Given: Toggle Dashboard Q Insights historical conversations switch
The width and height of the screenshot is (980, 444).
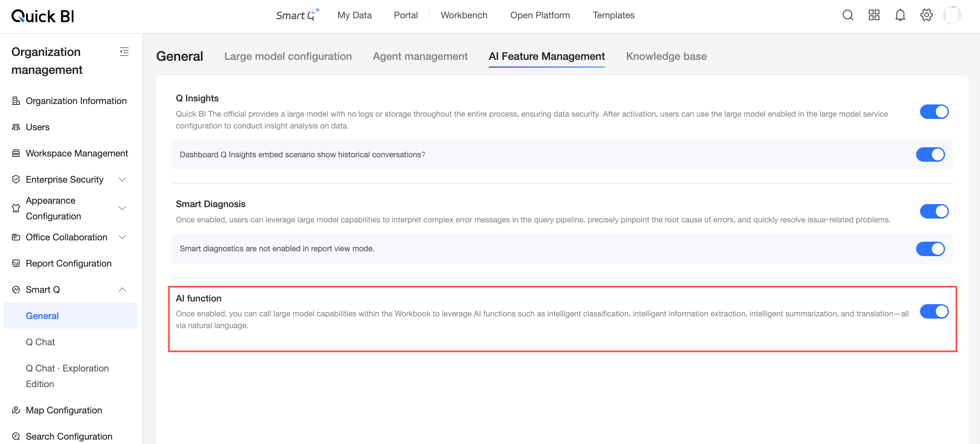Looking at the screenshot, I should pos(931,155).
